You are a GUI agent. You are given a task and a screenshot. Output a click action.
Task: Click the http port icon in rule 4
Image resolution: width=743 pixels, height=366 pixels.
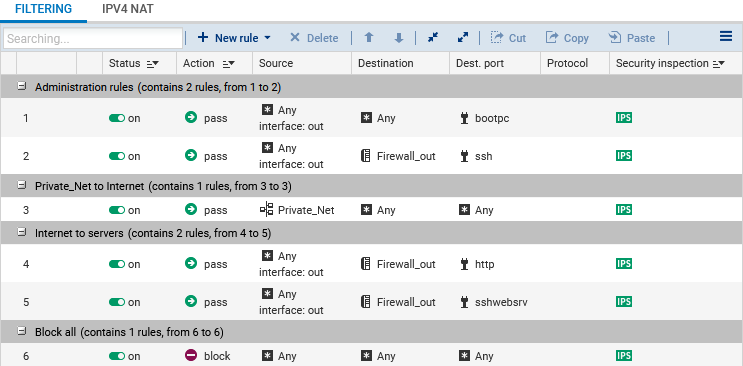464,264
